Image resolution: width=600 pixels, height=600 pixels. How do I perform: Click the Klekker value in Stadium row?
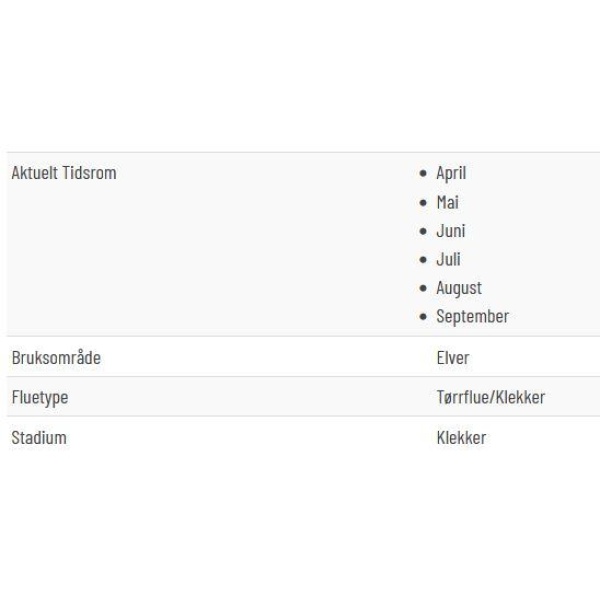pyautogui.click(x=461, y=437)
